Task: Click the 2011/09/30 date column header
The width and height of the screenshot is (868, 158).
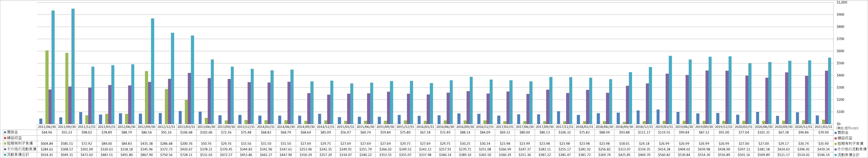Action: point(67,127)
